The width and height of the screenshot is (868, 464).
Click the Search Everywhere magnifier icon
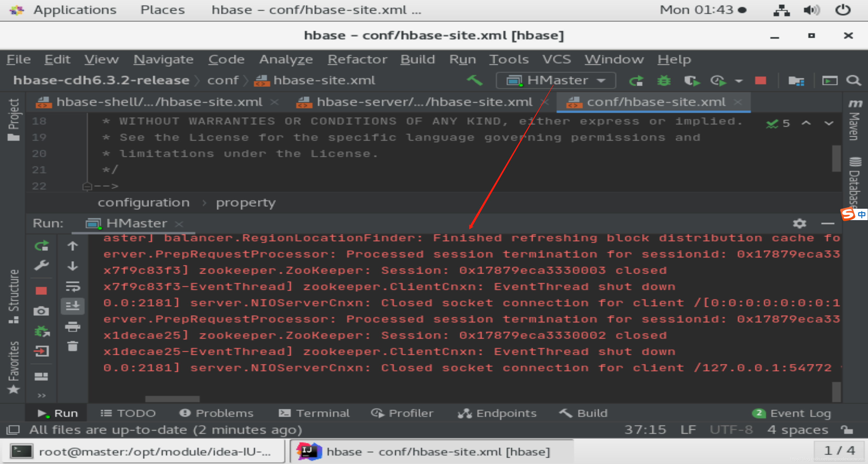[853, 81]
